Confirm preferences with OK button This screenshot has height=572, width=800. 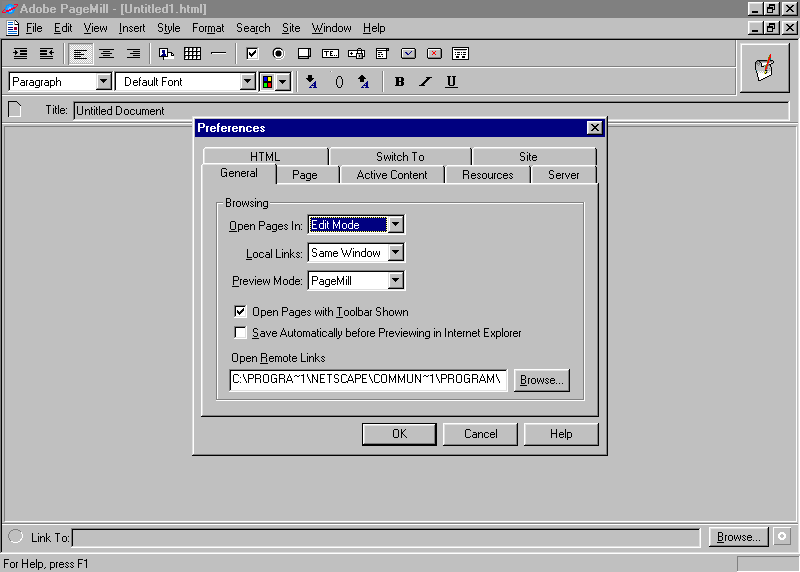pos(399,434)
